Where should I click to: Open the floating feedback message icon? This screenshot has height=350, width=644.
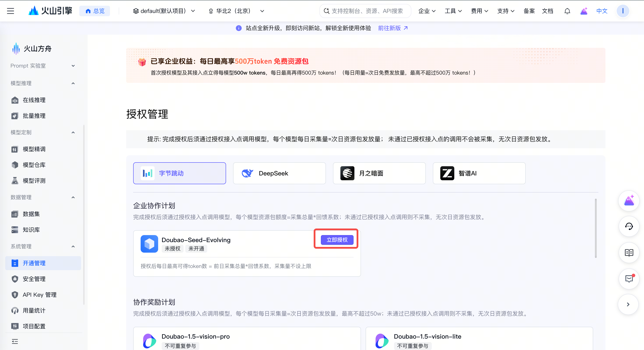click(x=629, y=279)
